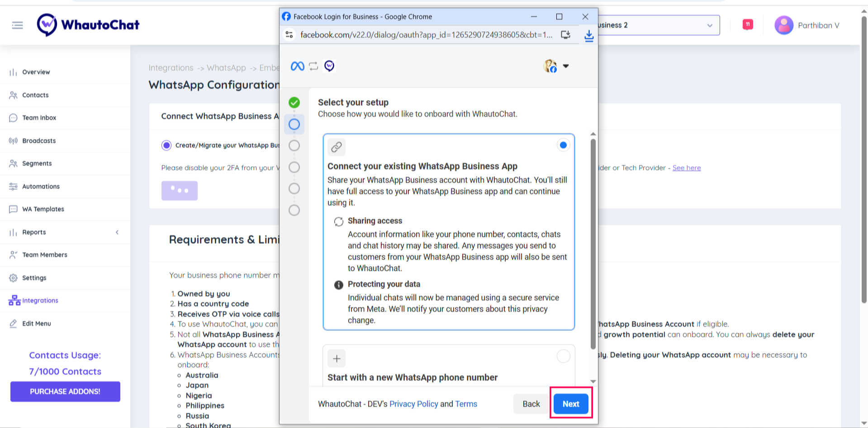The image size is (868, 428).
Task: Click the plus icon on new number card
Action: pyautogui.click(x=337, y=359)
